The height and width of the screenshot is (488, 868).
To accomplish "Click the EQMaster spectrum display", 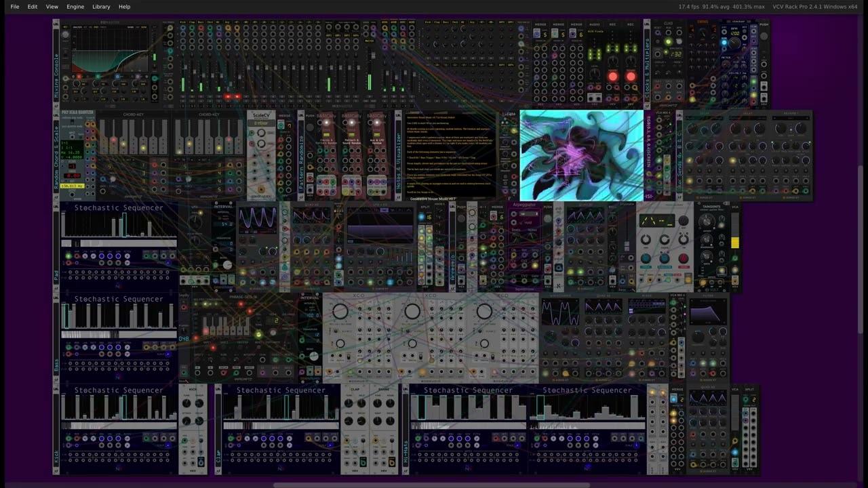I will click(x=110, y=50).
